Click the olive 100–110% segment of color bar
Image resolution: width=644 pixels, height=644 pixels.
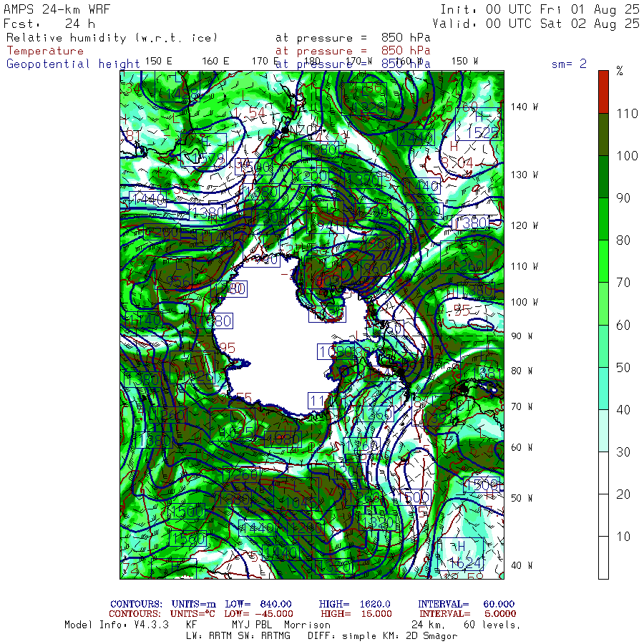click(x=603, y=135)
